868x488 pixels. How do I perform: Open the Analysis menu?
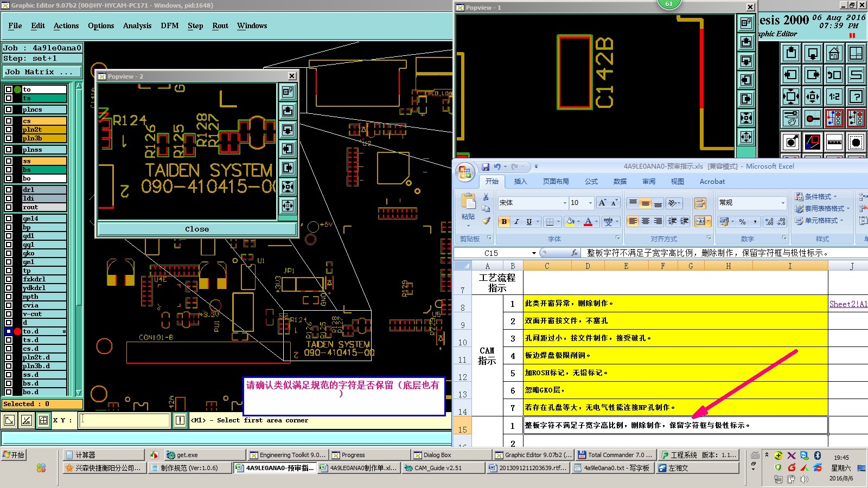tap(137, 25)
